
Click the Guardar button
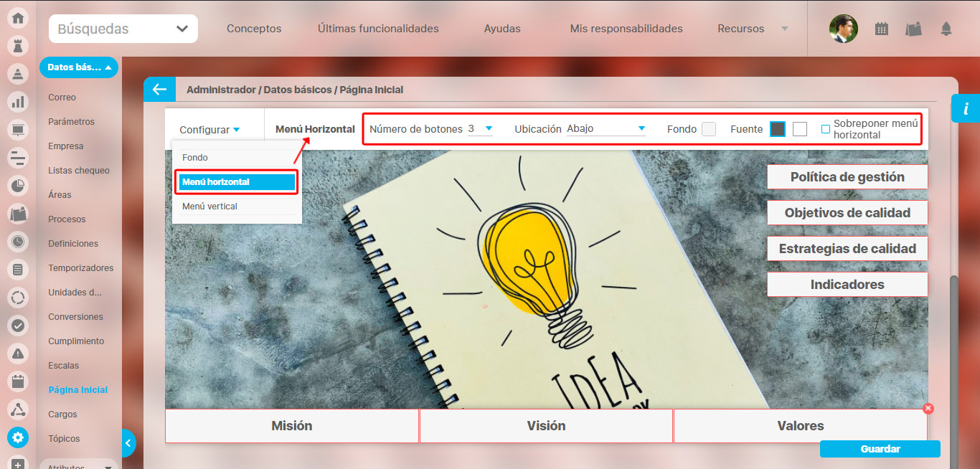(x=880, y=449)
